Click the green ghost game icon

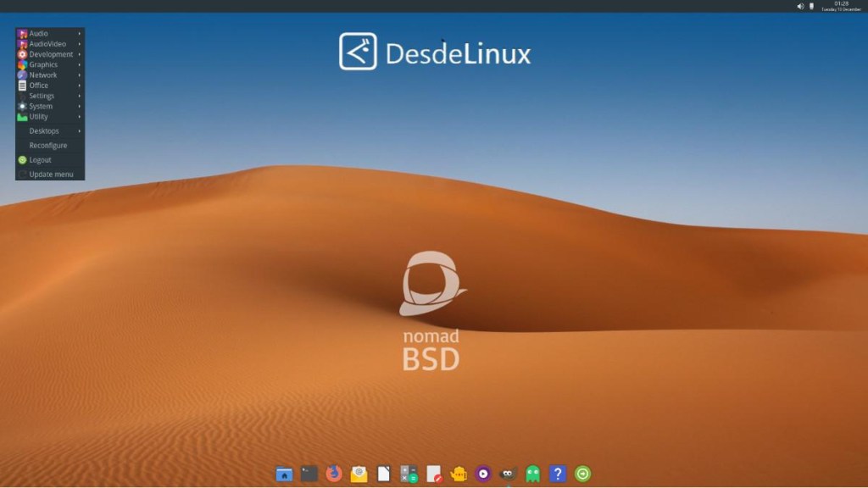(x=532, y=474)
